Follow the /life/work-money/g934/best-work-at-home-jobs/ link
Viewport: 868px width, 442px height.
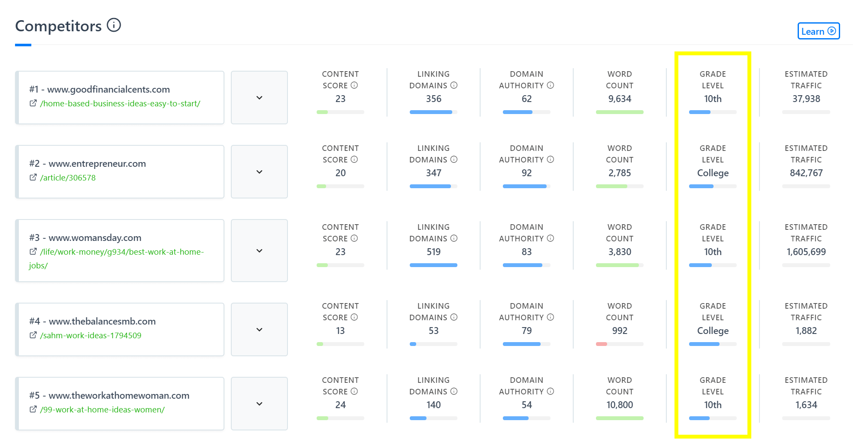117,259
